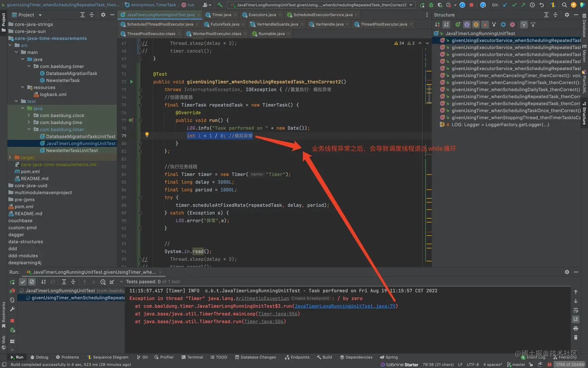The width and height of the screenshot is (588, 368).
Task: Open profiler run dropdown arrow in toolbar
Action: [x=455, y=5]
